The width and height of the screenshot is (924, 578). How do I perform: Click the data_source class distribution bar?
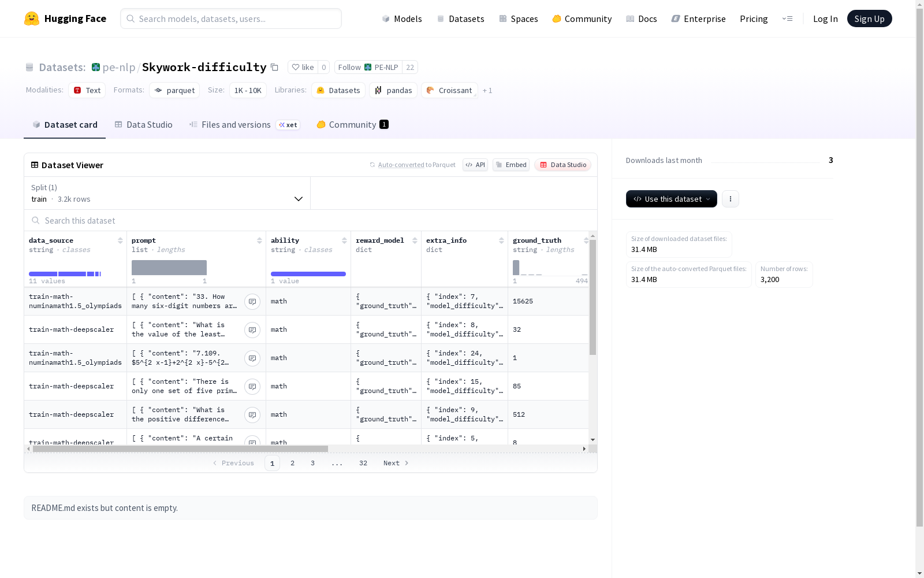[x=65, y=274]
